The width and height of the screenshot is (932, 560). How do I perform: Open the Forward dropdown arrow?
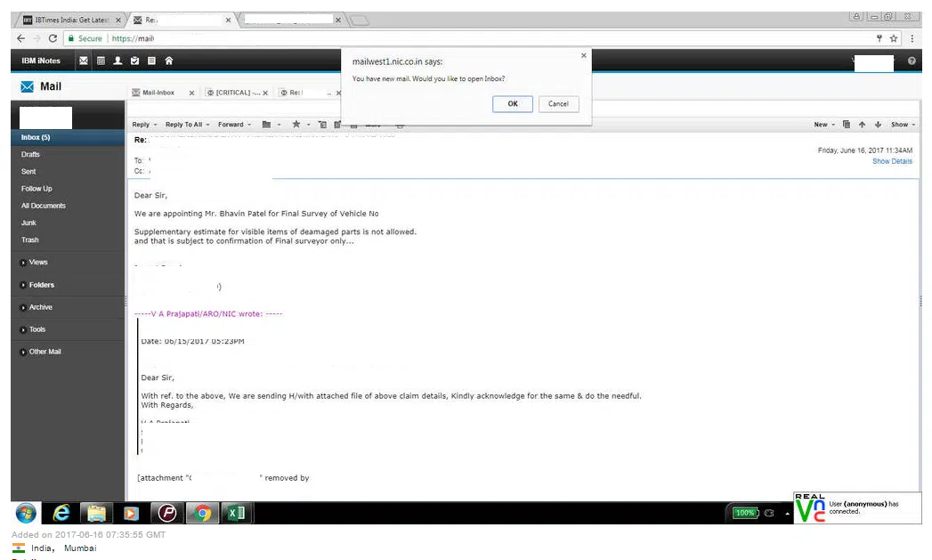click(x=249, y=125)
